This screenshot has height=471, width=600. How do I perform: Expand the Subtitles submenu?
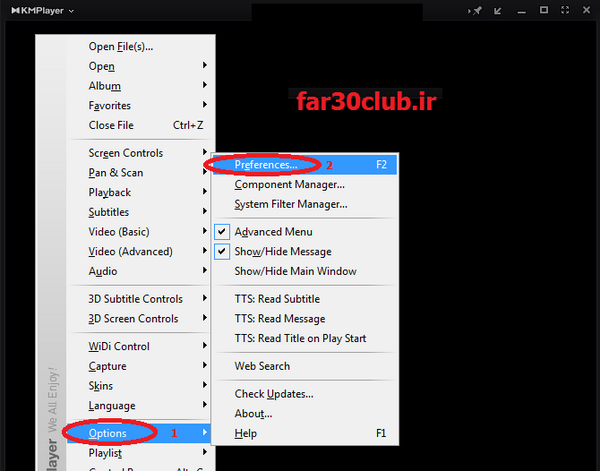click(140, 212)
